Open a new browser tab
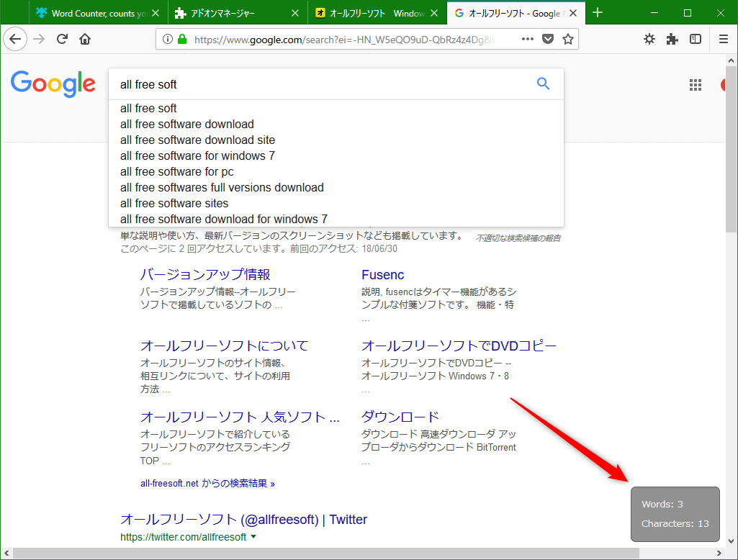 pyautogui.click(x=598, y=13)
